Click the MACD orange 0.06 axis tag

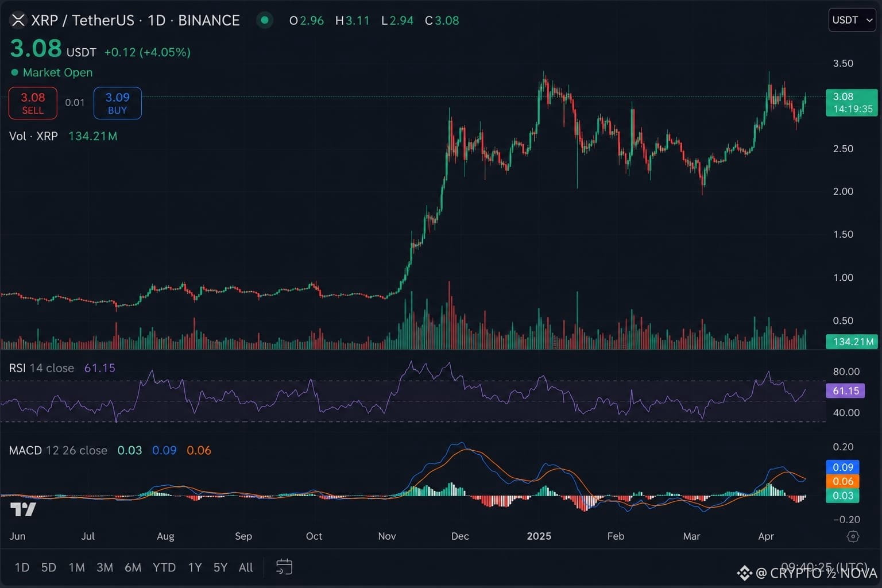842,481
